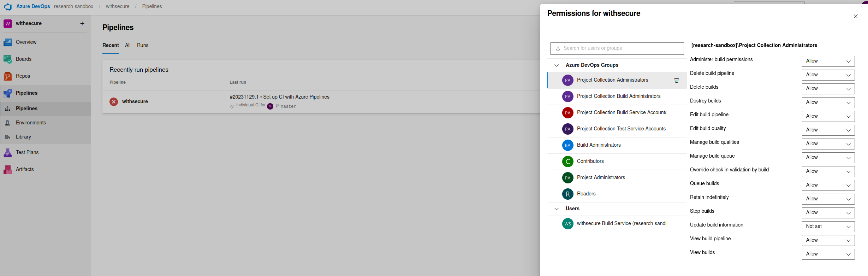Delete Project Collection Administrators via trash icon
This screenshot has height=276, width=868.
677,80
